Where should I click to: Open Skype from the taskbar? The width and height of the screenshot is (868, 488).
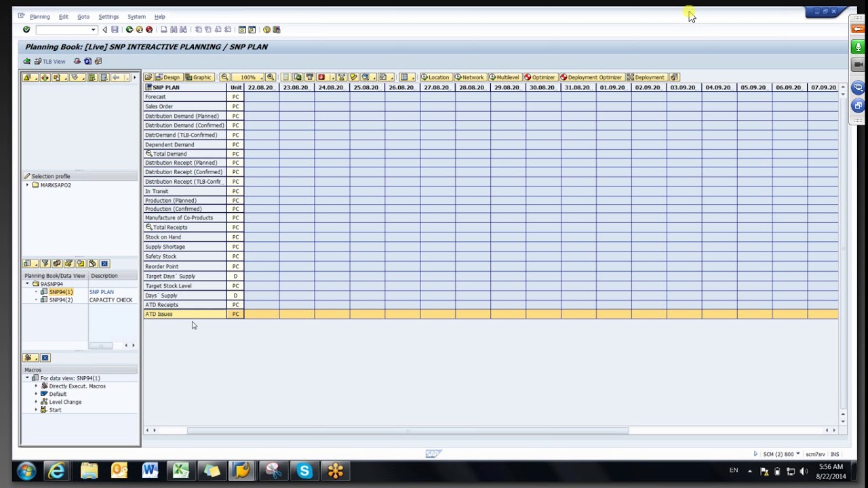point(304,471)
